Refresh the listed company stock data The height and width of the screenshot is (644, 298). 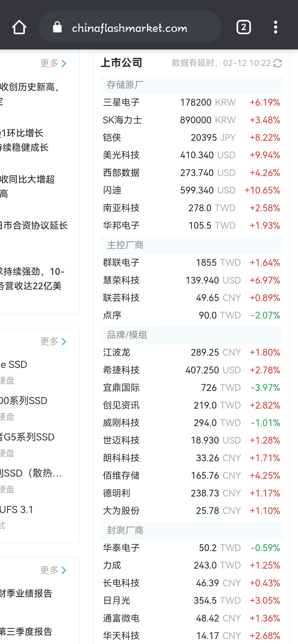click(x=277, y=63)
